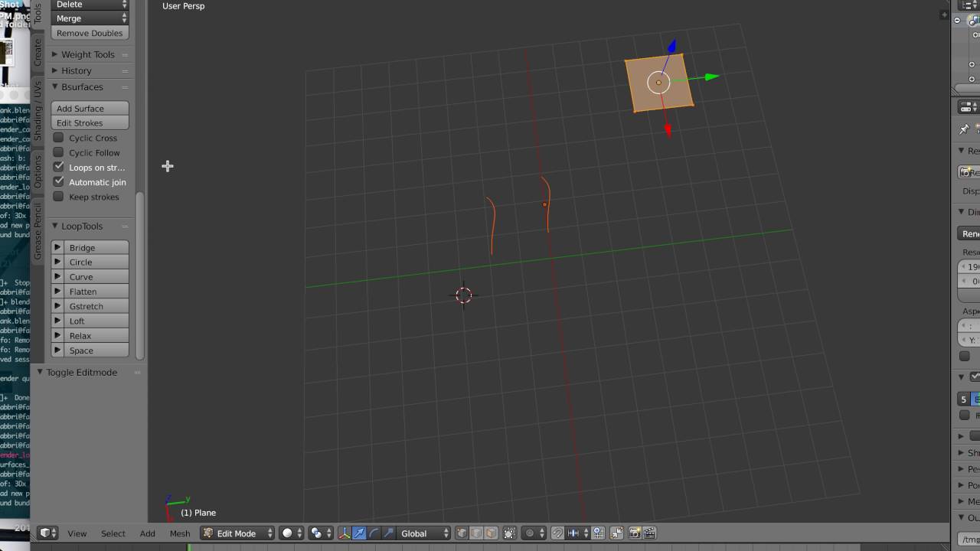Expand the Gstretch tool options arrow

[57, 306]
